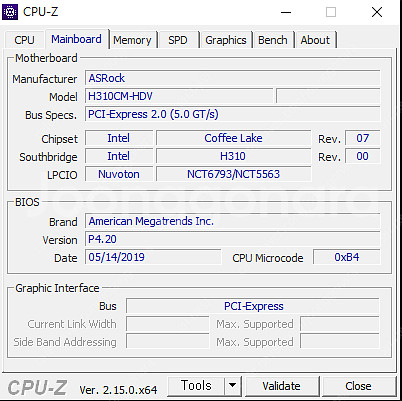
Task: Click the Southbridge vendor Intel field
Action: coord(119,156)
